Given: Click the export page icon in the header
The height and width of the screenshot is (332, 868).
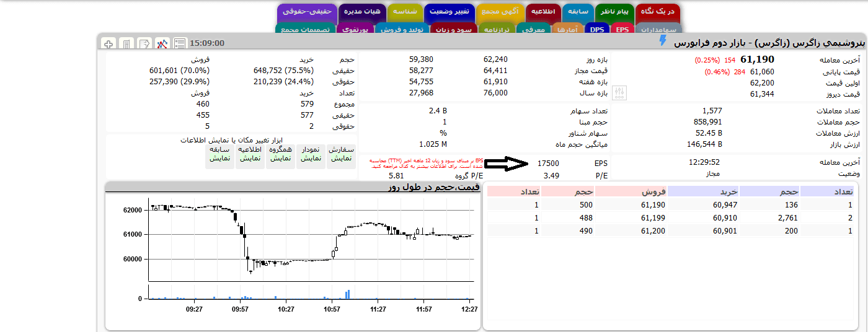Looking at the screenshot, I should pos(144,43).
